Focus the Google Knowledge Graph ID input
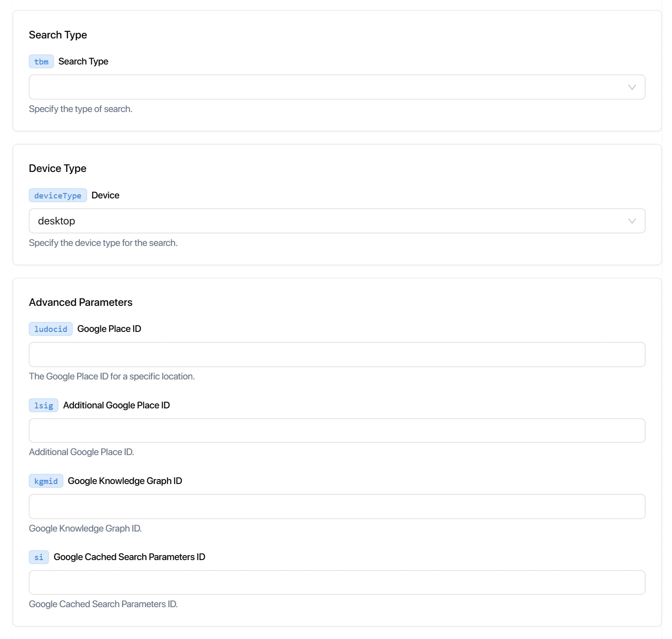 [337, 507]
